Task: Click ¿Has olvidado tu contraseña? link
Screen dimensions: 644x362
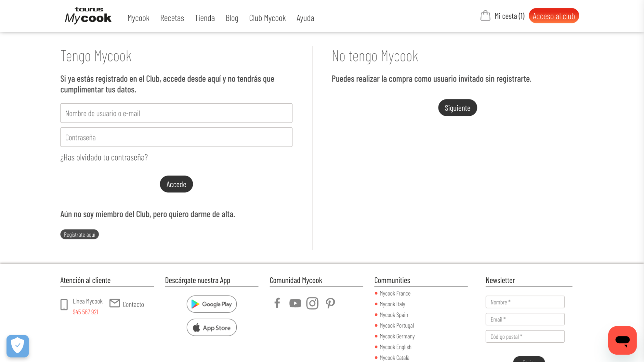Action: click(x=104, y=157)
